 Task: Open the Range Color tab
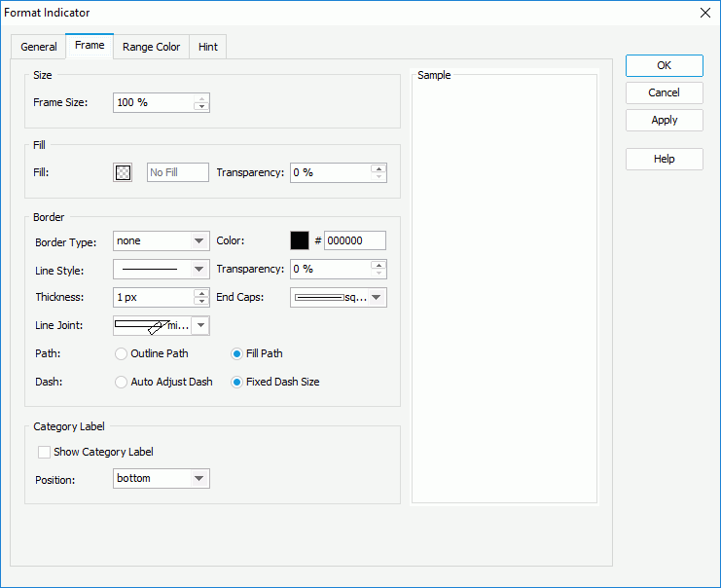[x=151, y=47]
